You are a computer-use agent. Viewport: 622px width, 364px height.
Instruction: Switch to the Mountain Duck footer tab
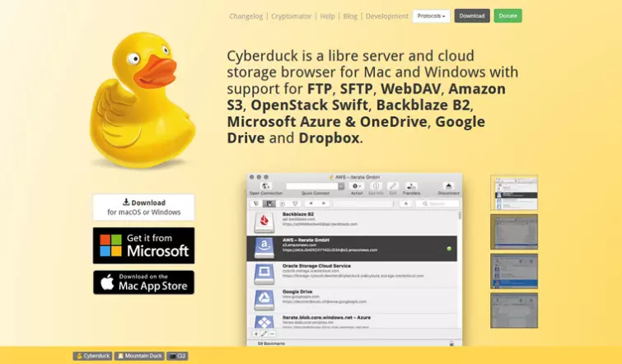tap(139, 356)
